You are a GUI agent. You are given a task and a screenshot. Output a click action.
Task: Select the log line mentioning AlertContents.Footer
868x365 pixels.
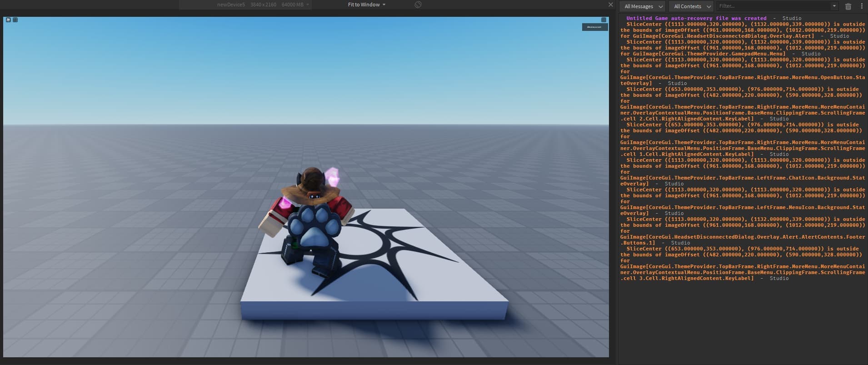[x=743, y=231]
